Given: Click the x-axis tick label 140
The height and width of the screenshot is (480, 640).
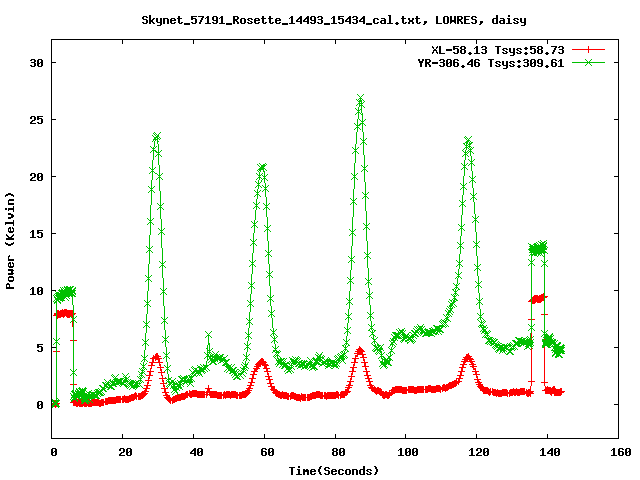Looking at the screenshot, I should click(549, 452).
